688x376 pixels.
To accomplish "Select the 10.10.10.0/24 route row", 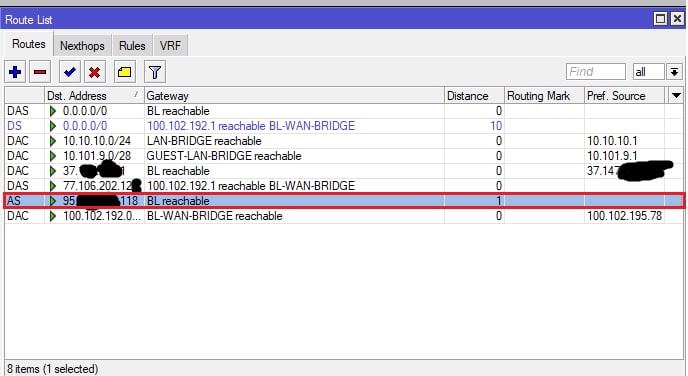I will [x=344, y=141].
